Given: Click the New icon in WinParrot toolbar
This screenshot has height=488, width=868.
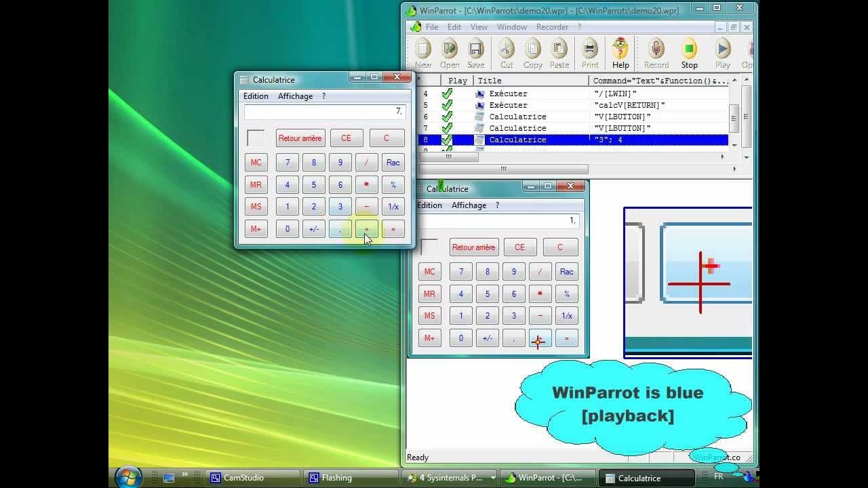Looking at the screenshot, I should click(x=423, y=53).
